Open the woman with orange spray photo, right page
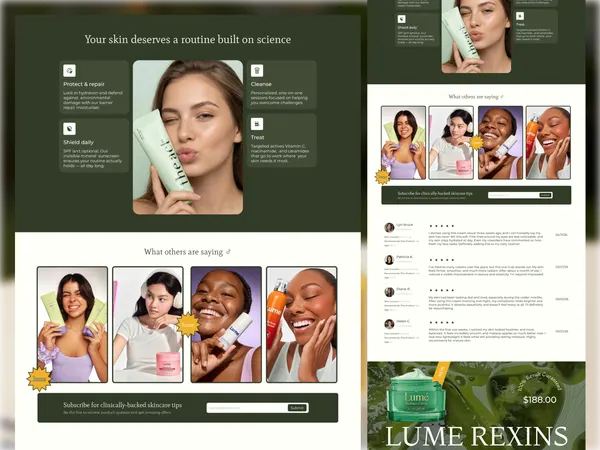This screenshot has height=450, width=600. tap(548, 143)
